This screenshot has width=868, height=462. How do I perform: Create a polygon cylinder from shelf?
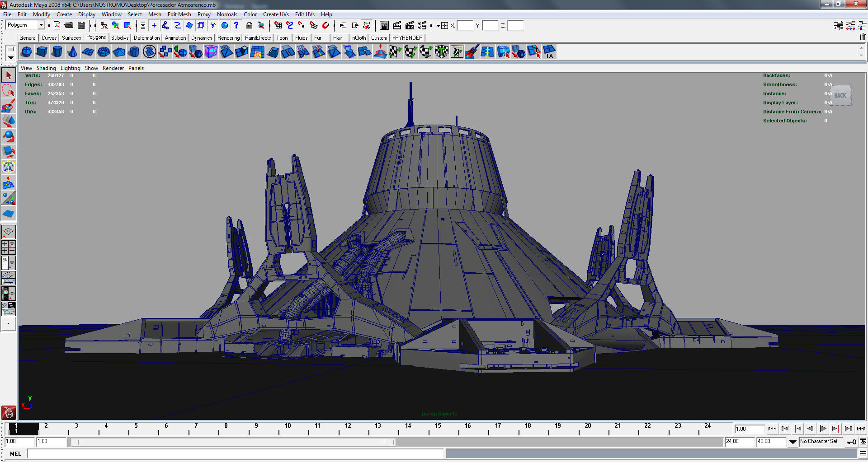pyautogui.click(x=57, y=51)
